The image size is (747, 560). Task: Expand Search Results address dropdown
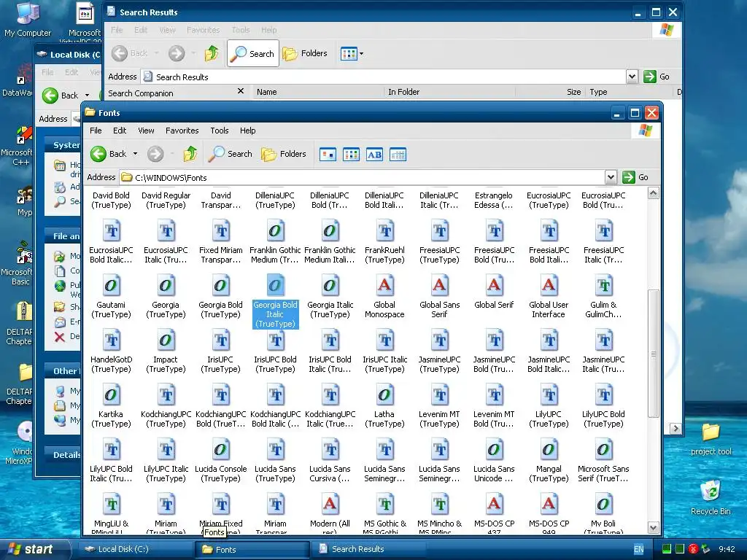click(632, 76)
